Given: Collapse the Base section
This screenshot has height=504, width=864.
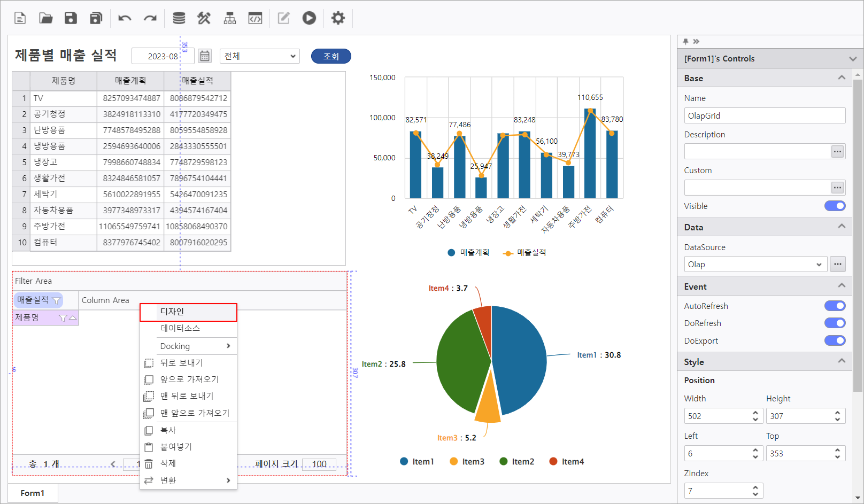Looking at the screenshot, I should pyautogui.click(x=842, y=78).
